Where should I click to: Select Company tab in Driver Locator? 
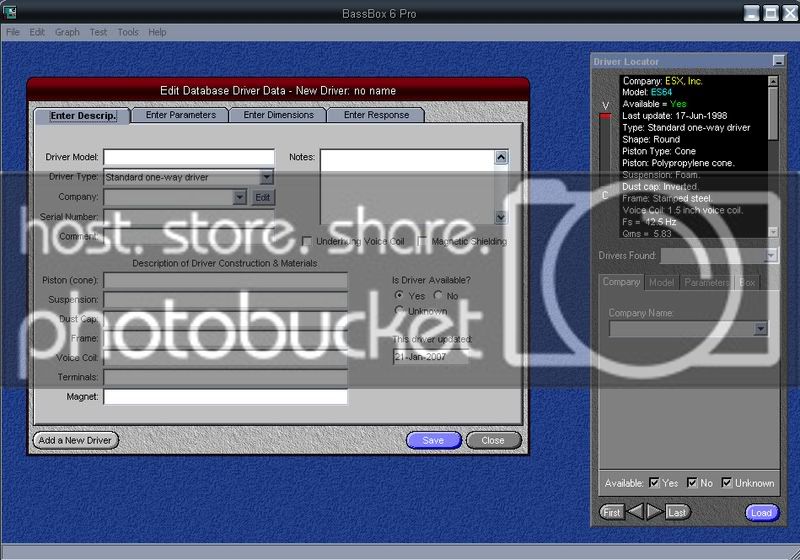click(621, 282)
